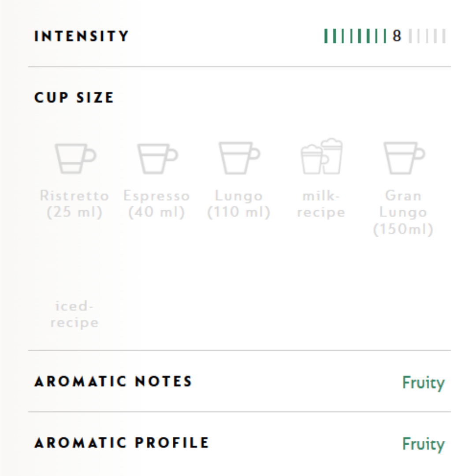476x476 pixels.
Task: Click the AROMATIC PROFILE heading
Action: (x=122, y=443)
